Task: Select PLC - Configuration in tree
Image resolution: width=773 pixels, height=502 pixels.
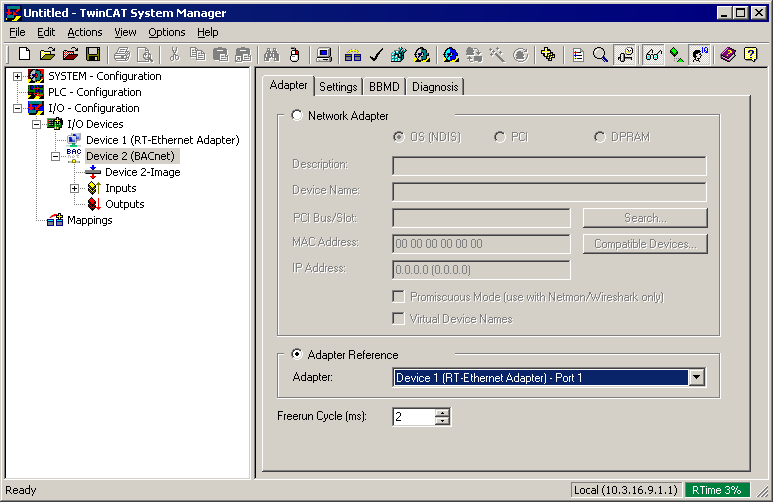Action: (x=94, y=92)
